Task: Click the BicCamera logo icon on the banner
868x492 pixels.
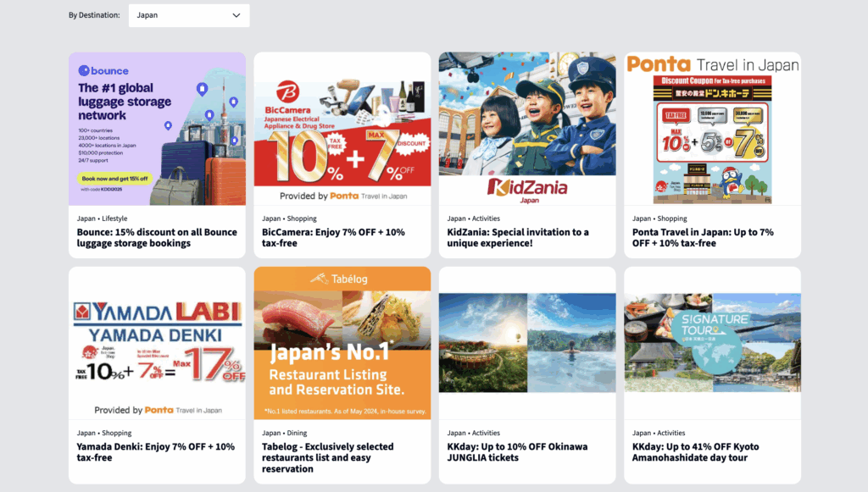Action: [x=288, y=91]
